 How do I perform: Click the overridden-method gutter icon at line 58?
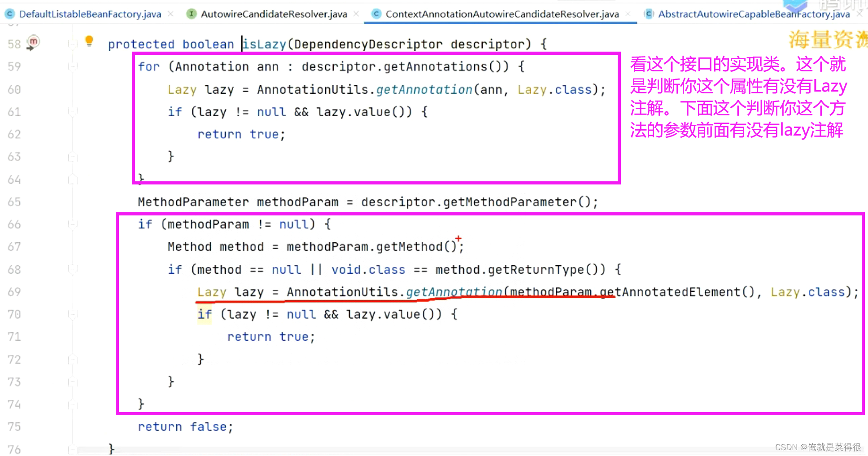[x=33, y=43]
